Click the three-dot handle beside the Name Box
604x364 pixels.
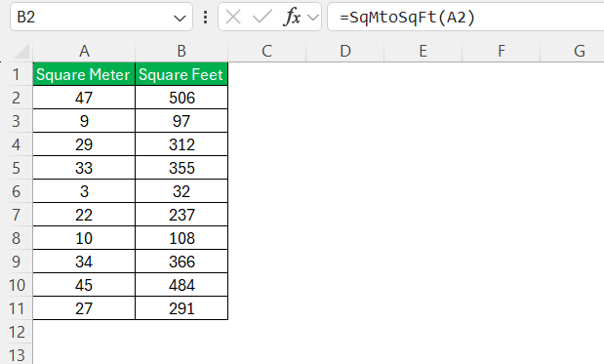tap(205, 17)
